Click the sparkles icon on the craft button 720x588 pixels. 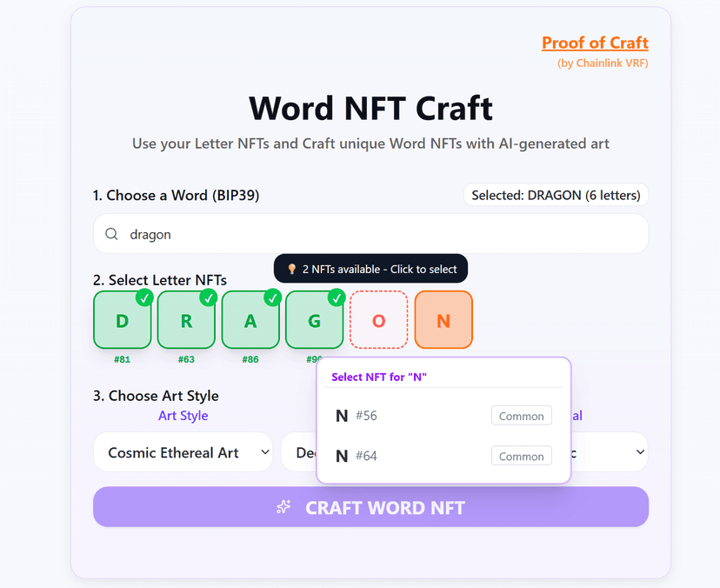283,507
